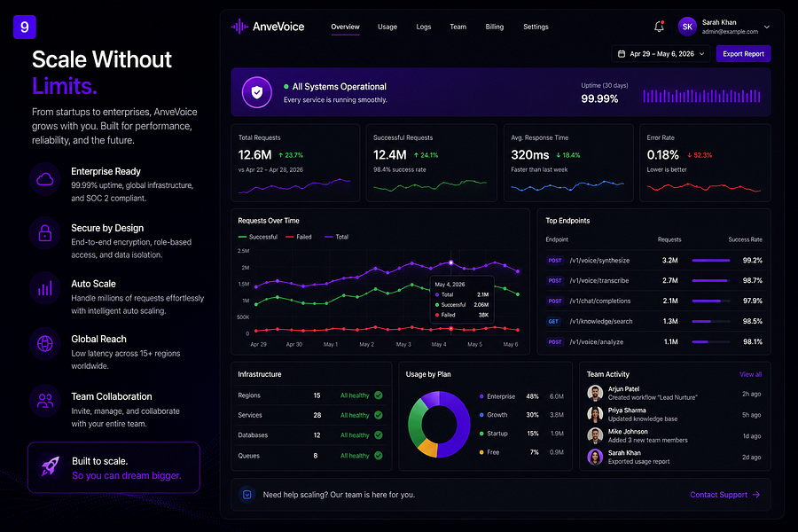Image resolution: width=798 pixels, height=532 pixels.
Task: Click the View all link in Team Activity
Action: click(750, 374)
